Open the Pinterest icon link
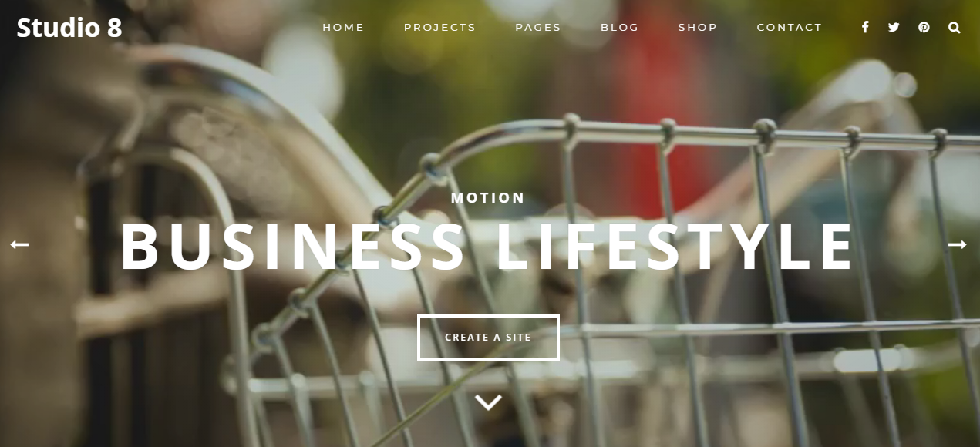Image resolution: width=980 pixels, height=447 pixels. (x=924, y=27)
